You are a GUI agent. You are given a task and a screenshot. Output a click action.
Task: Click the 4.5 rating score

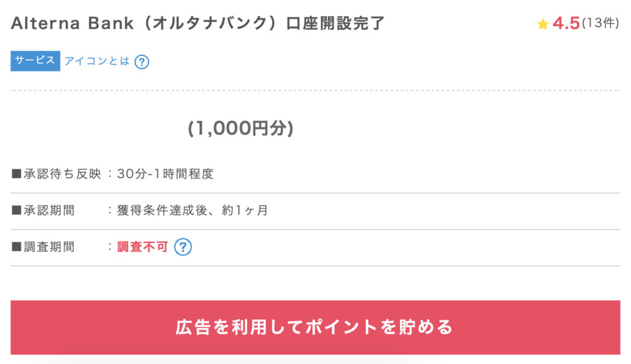tap(566, 23)
